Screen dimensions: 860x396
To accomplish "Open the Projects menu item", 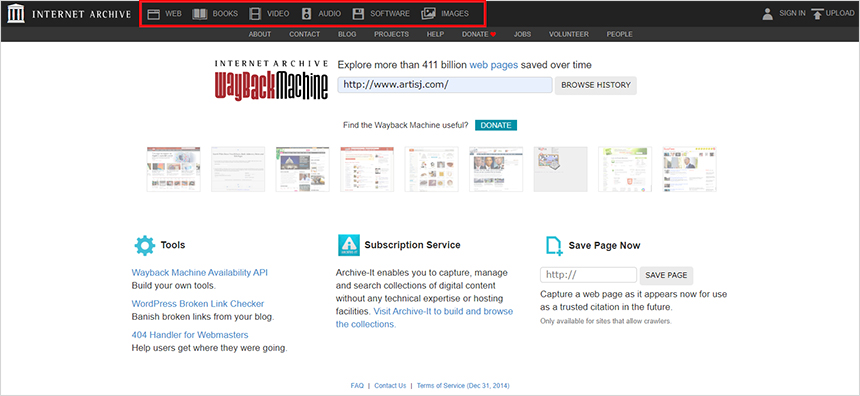I will pos(392,34).
